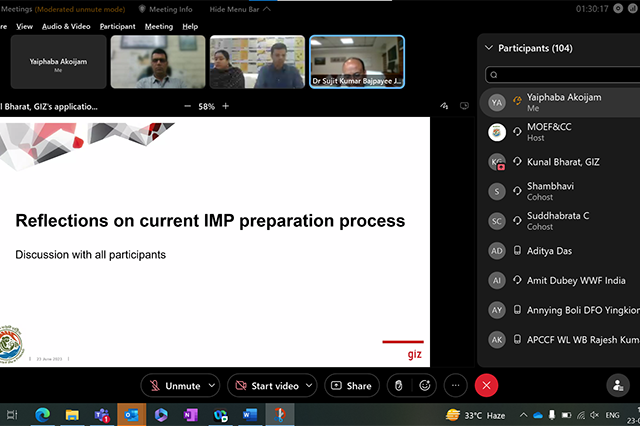Launch Microsoft Word from the taskbar

pyautogui.click(x=249, y=414)
